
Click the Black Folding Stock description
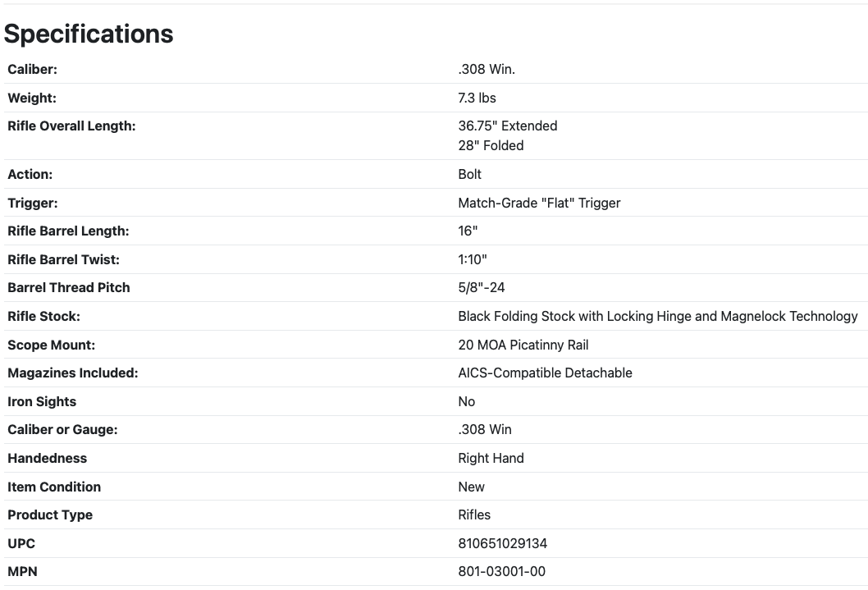pyautogui.click(x=657, y=316)
